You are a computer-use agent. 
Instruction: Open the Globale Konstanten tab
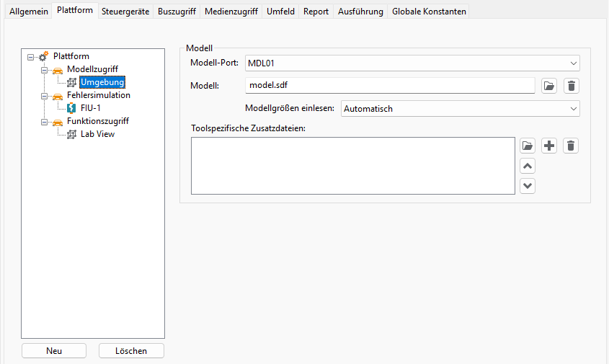pos(429,12)
